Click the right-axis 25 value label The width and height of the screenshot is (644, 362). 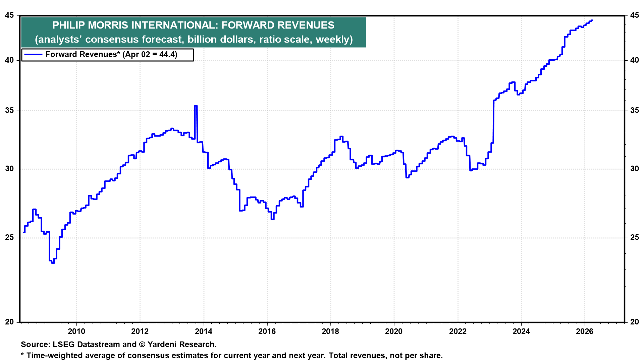tap(634, 238)
